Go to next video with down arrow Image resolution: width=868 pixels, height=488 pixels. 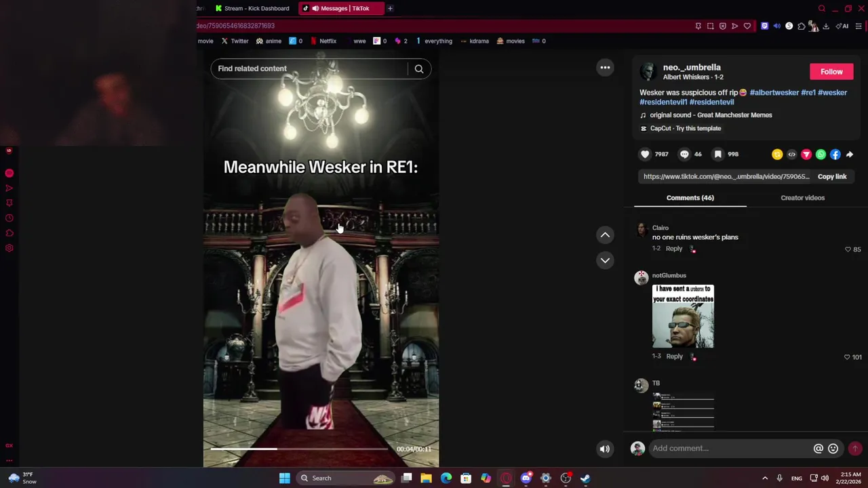(605, 260)
